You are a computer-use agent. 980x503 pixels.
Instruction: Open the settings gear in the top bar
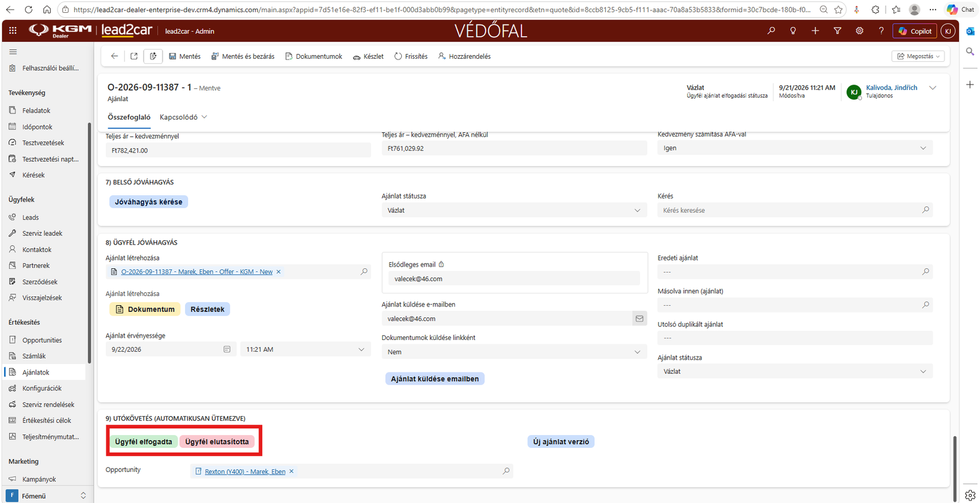point(859,31)
